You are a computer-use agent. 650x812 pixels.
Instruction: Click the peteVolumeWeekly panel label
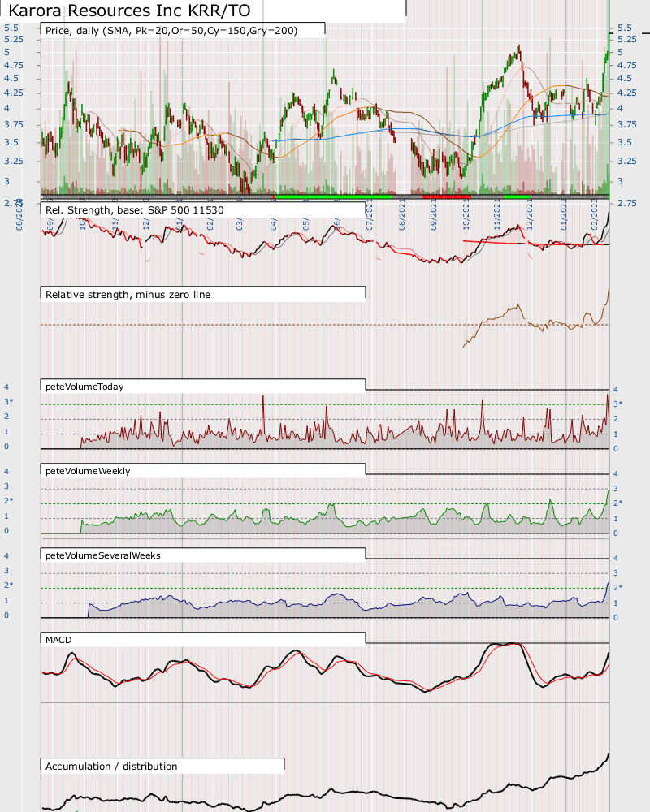88,471
